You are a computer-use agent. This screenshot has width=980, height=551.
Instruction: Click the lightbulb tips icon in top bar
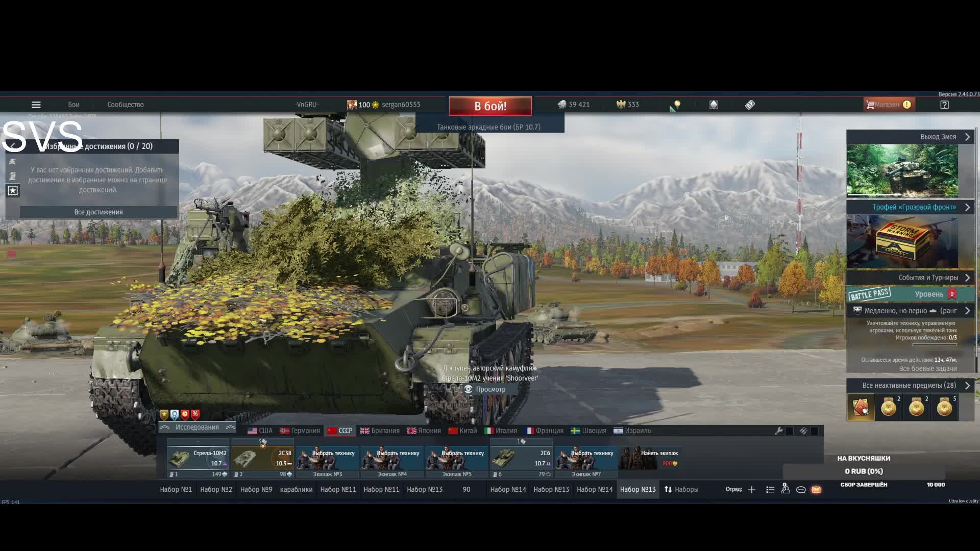pos(677,105)
